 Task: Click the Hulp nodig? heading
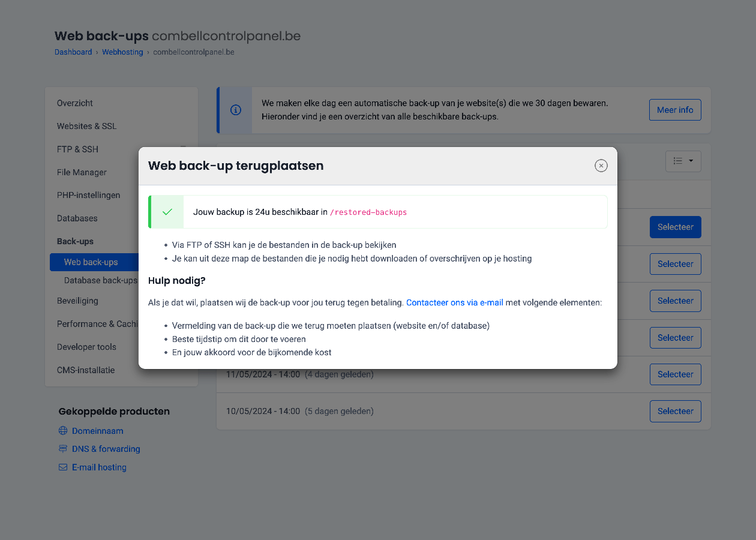click(x=177, y=281)
